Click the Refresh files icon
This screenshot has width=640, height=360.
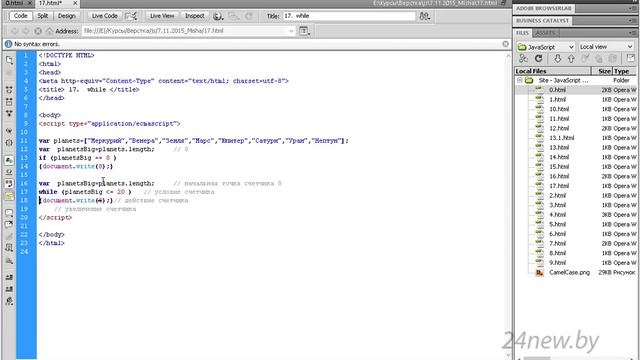tap(538, 59)
